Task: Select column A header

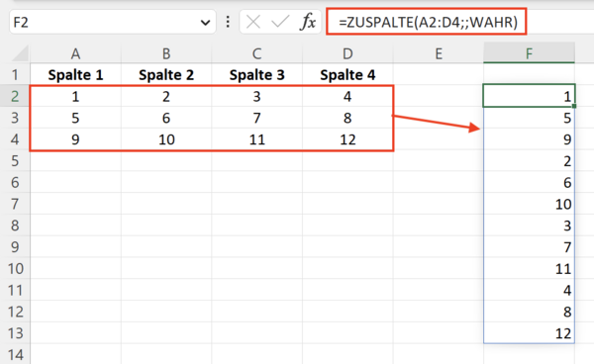Action: pos(75,53)
